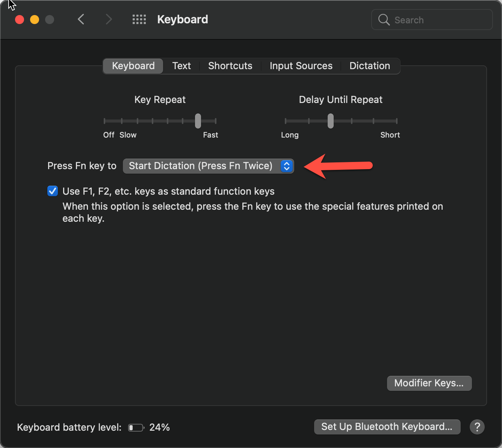The width and height of the screenshot is (502, 448).
Task: Click the keyboard battery level icon
Action: (x=136, y=427)
